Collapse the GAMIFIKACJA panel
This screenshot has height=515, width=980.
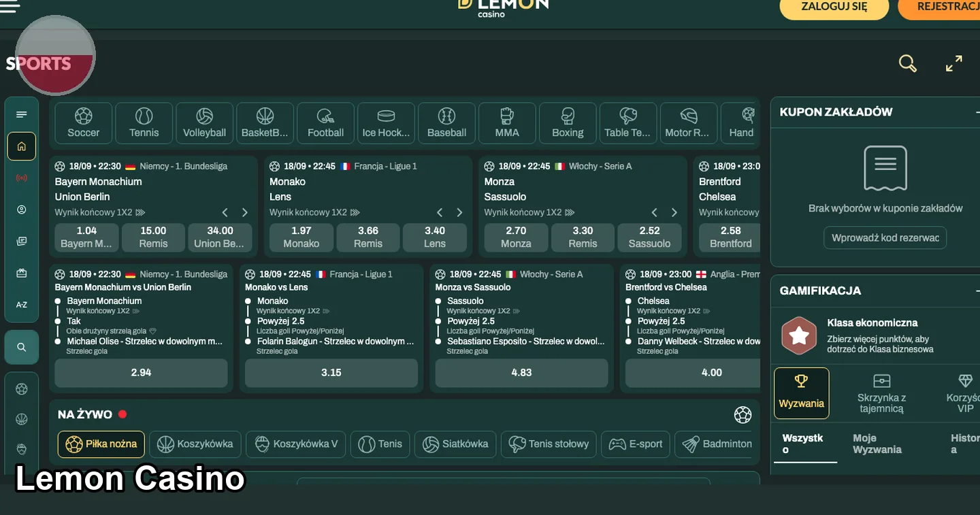click(977, 290)
